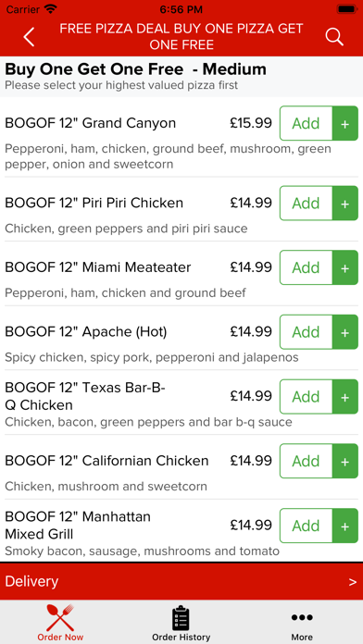Tap the plus icon for Apache (Hot)

click(345, 332)
